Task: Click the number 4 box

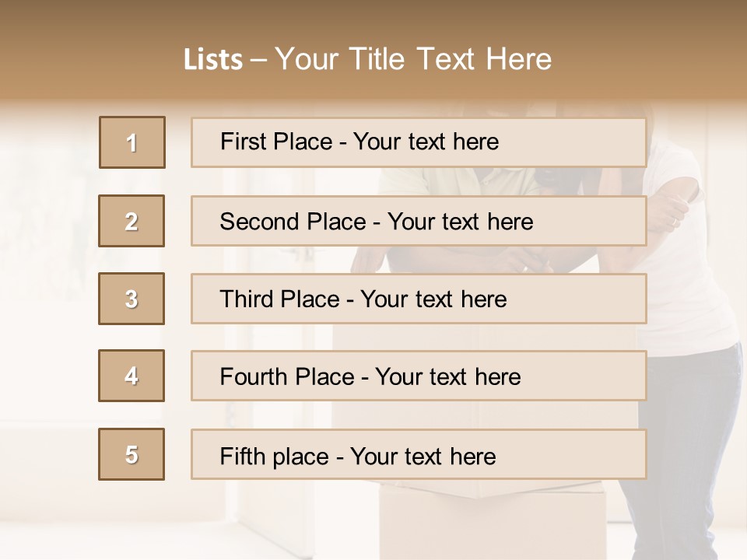Action: (x=132, y=376)
